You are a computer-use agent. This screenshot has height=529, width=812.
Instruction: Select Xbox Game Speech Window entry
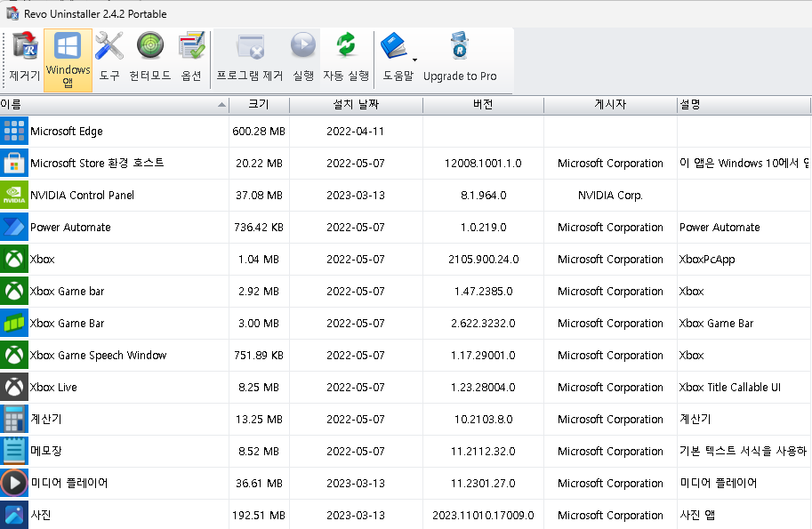tap(98, 356)
